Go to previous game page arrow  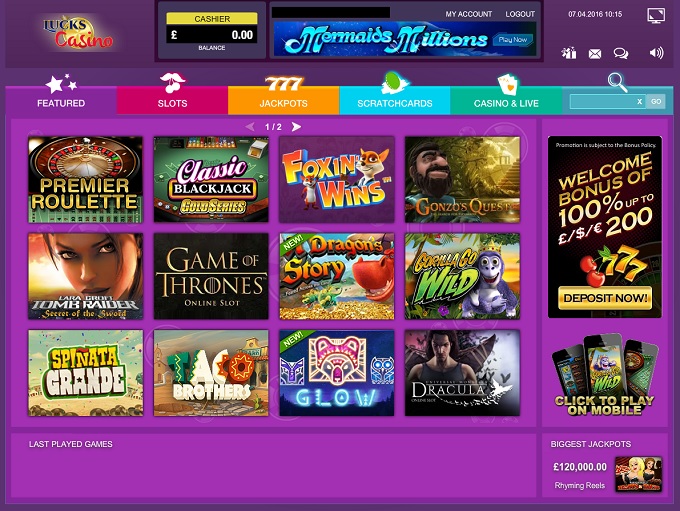pyautogui.click(x=250, y=127)
